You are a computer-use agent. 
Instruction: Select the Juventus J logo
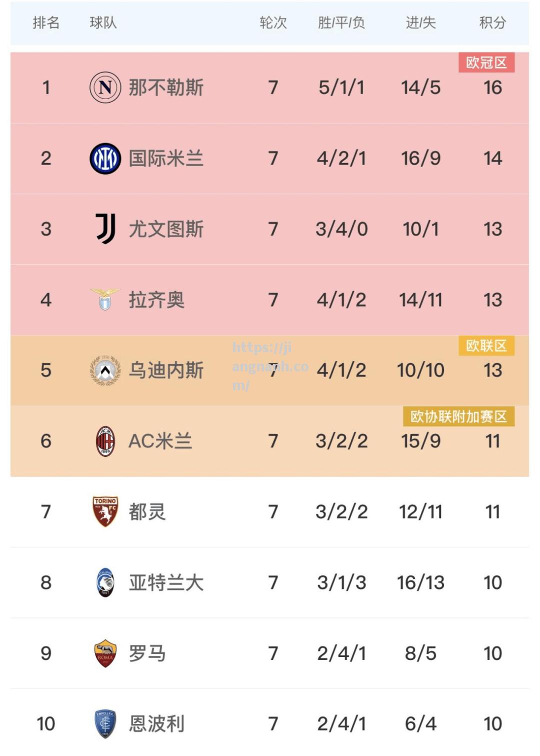click(106, 229)
